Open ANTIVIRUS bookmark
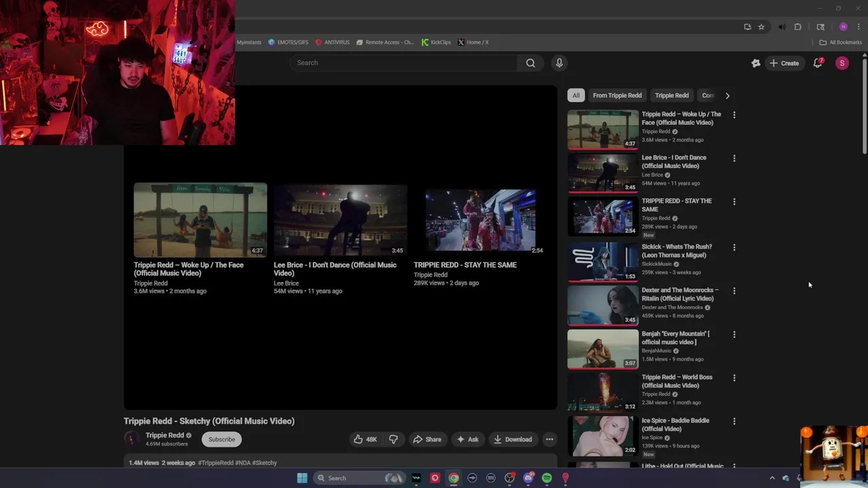 332,42
